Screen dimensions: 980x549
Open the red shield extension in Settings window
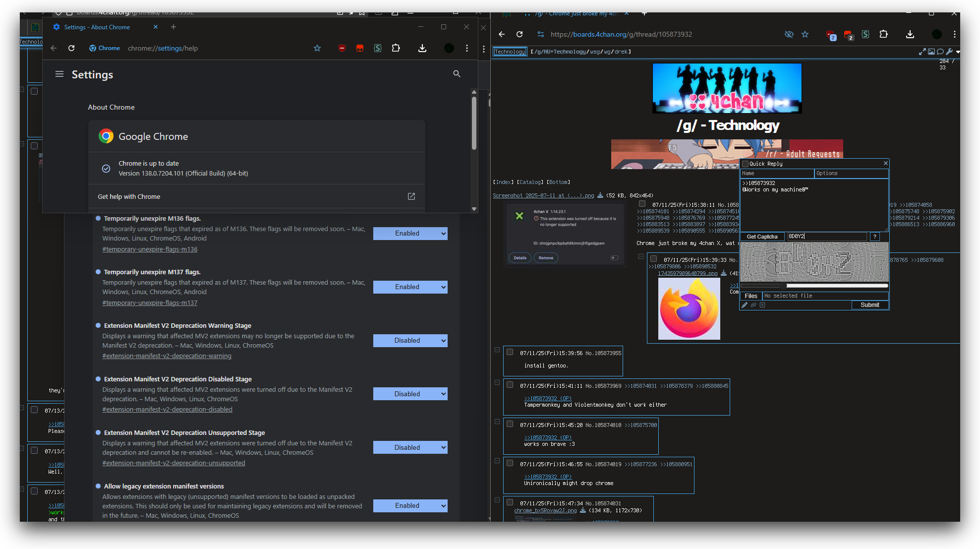[342, 48]
